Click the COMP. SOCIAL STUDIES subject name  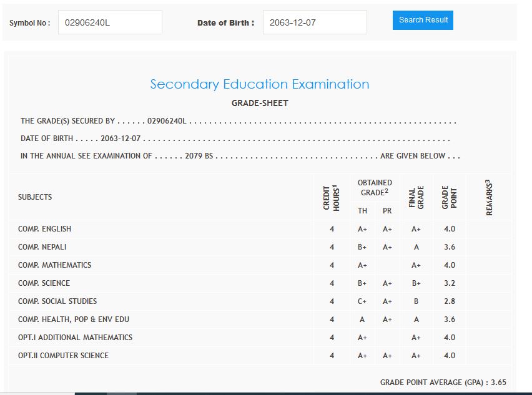point(57,301)
